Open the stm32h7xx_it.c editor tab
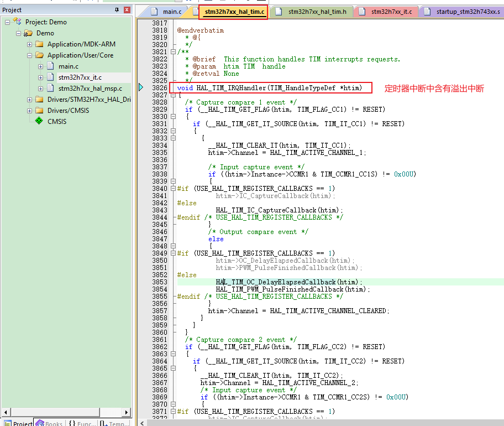 [387, 12]
